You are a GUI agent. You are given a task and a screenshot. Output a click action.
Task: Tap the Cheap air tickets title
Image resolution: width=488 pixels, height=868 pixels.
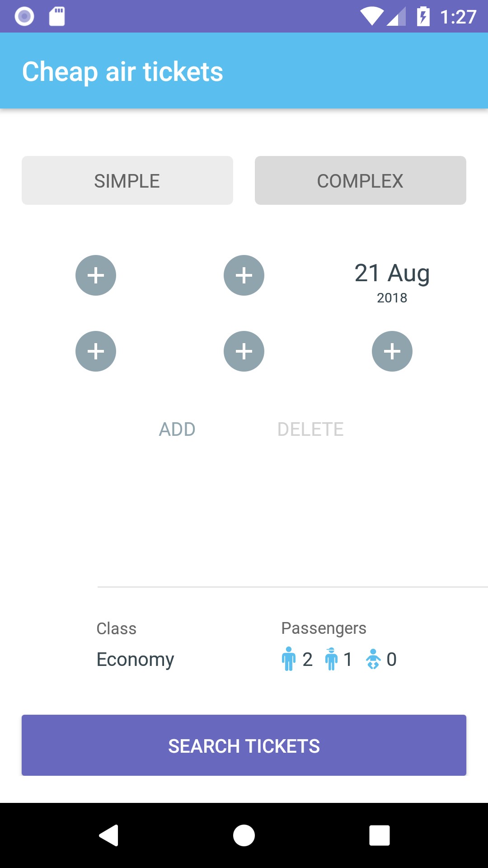click(x=123, y=71)
